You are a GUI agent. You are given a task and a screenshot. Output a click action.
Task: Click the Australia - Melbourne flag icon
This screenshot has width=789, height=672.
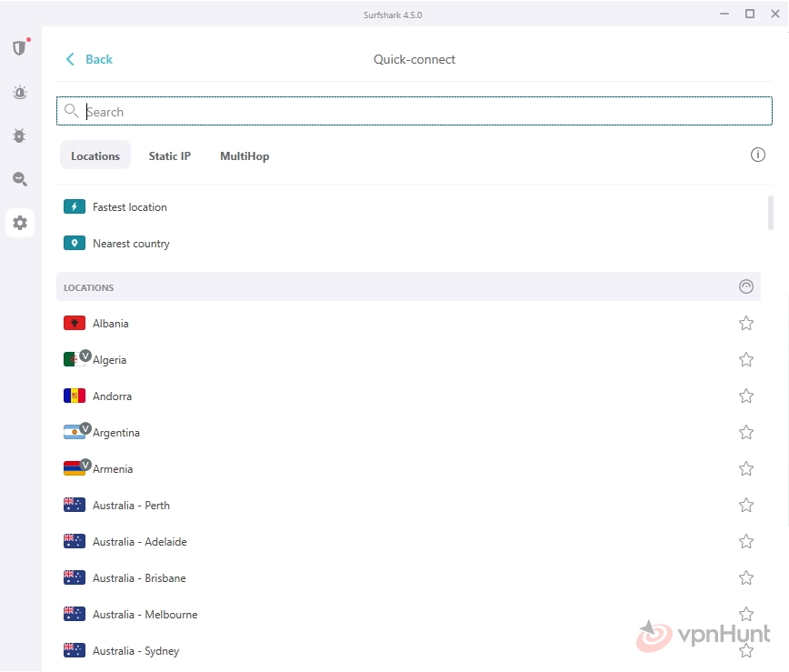75,614
